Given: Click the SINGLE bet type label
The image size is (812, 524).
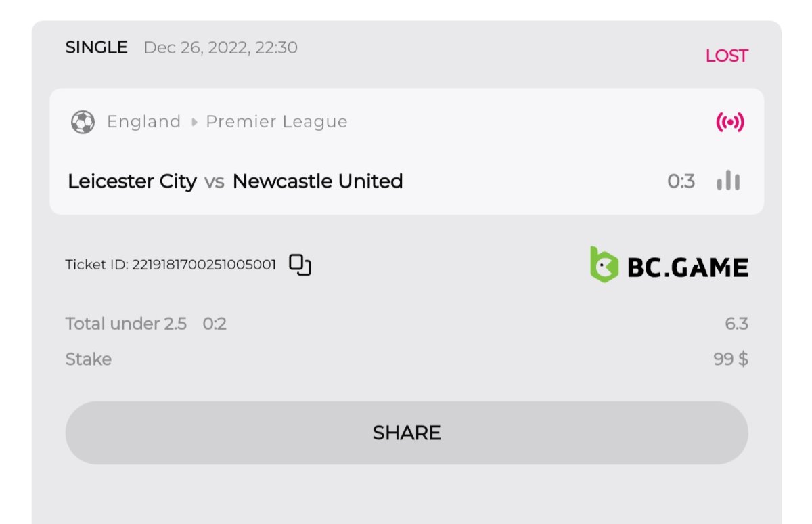Looking at the screenshot, I should 96,48.
